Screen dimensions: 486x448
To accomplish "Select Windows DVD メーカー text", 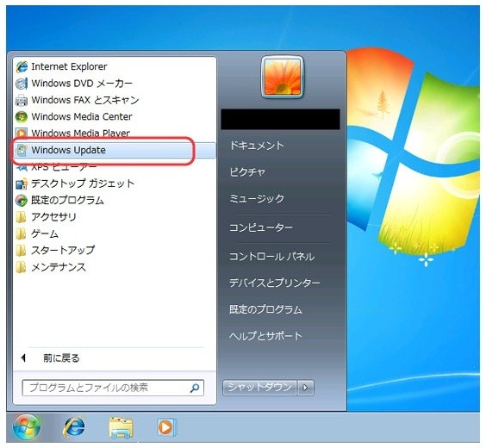I will [x=82, y=84].
